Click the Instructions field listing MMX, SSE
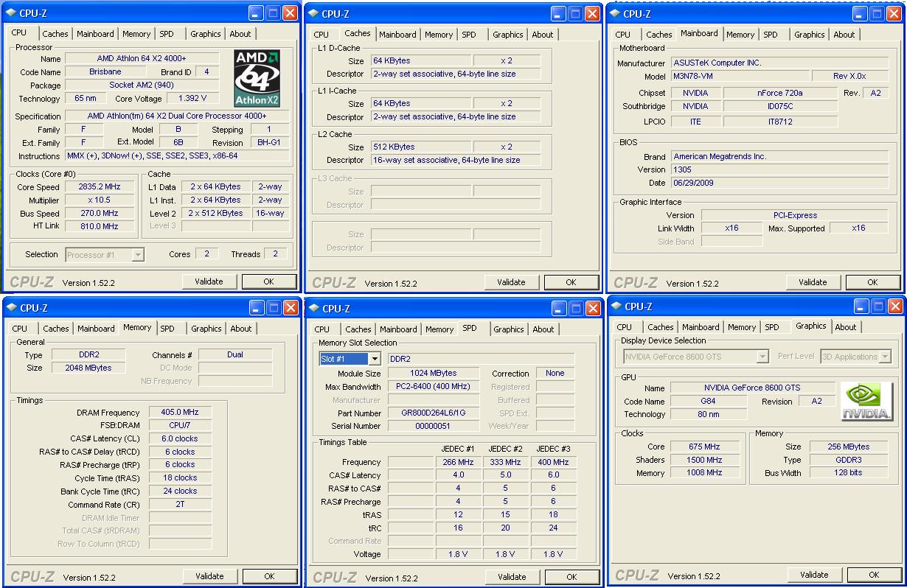 point(177,156)
